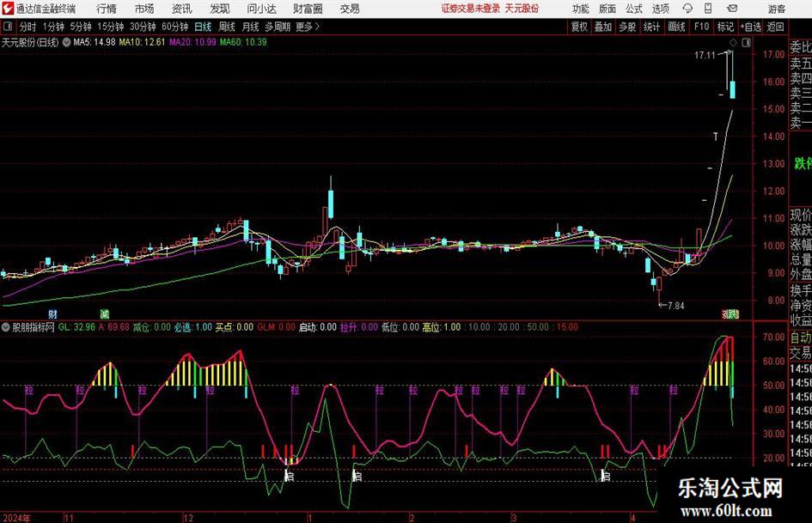The width and height of the screenshot is (812, 523).
Task: Click the 减 marker under the chart
Action: click(105, 313)
